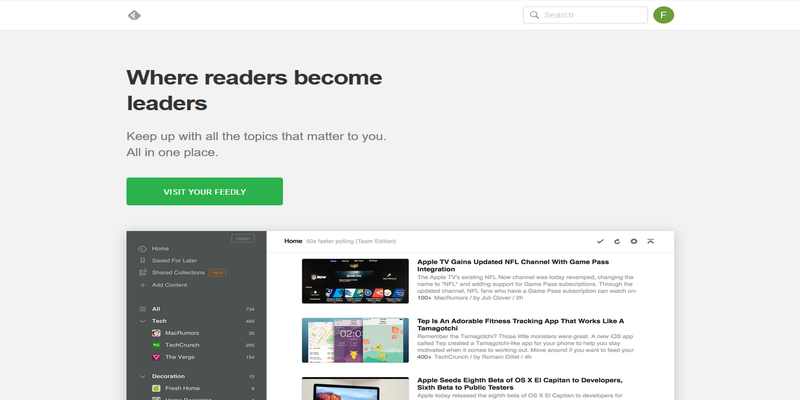Click the All feeds list icon

[x=142, y=309]
